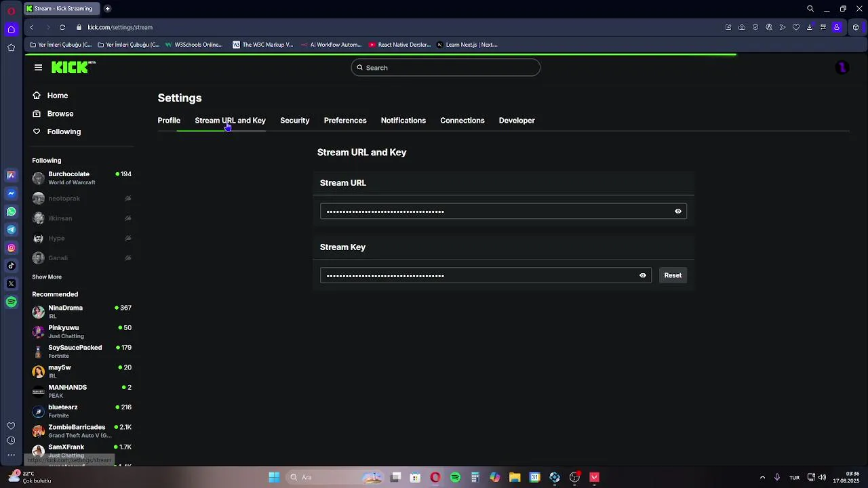Reload the current page

click(x=62, y=27)
